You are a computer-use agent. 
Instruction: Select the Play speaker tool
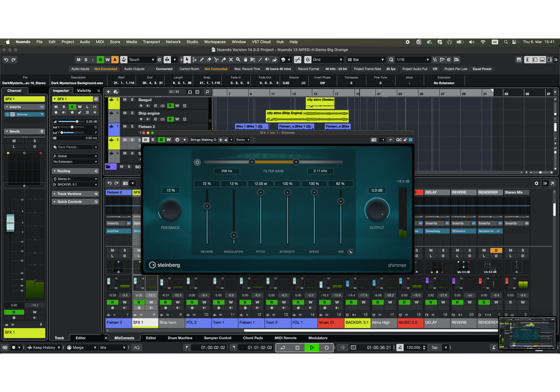pyautogui.click(x=267, y=60)
